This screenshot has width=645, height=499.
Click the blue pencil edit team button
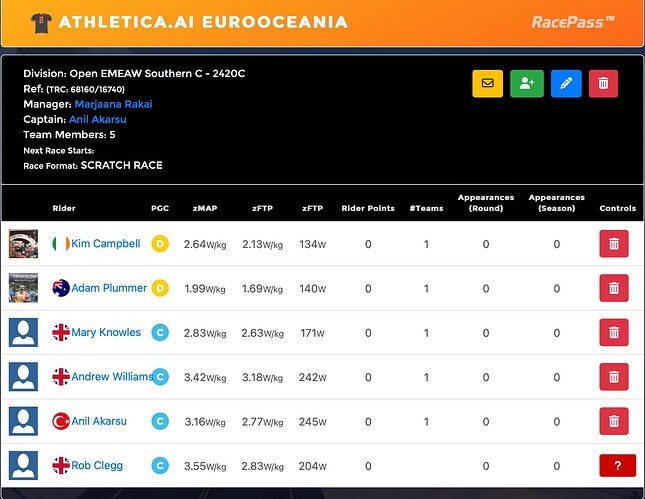click(566, 84)
